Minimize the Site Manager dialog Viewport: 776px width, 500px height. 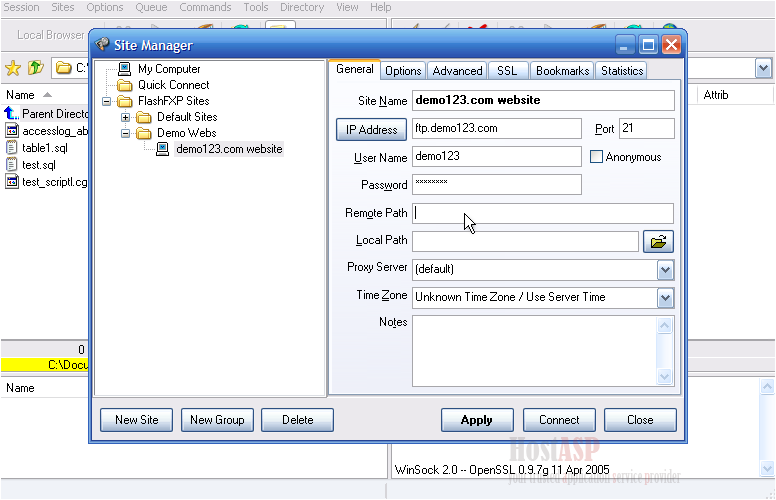coord(624,45)
